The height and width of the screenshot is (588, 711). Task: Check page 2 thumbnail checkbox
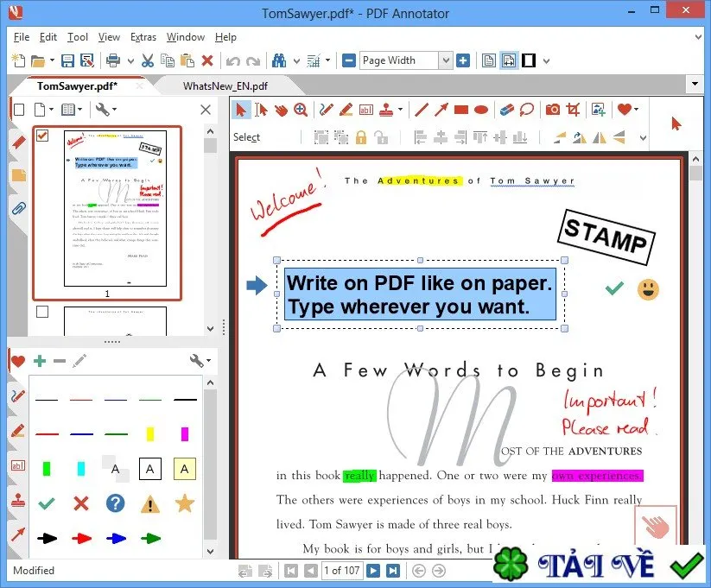42,312
